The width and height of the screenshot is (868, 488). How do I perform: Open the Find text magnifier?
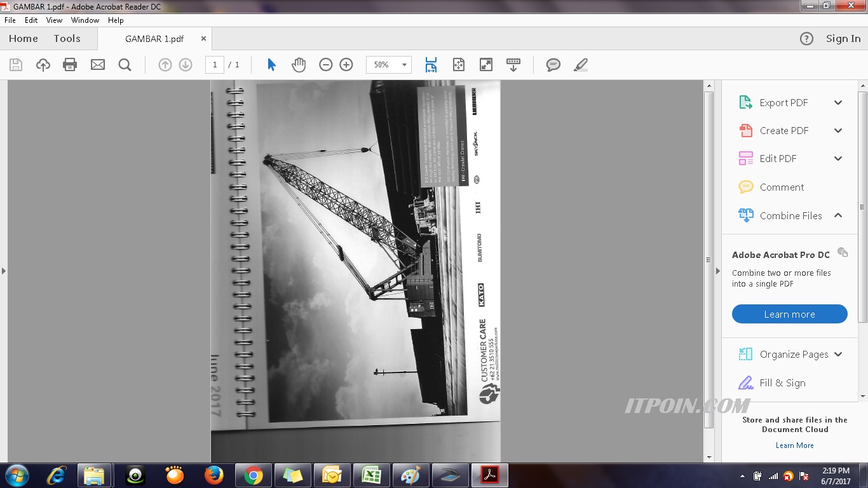click(x=125, y=65)
